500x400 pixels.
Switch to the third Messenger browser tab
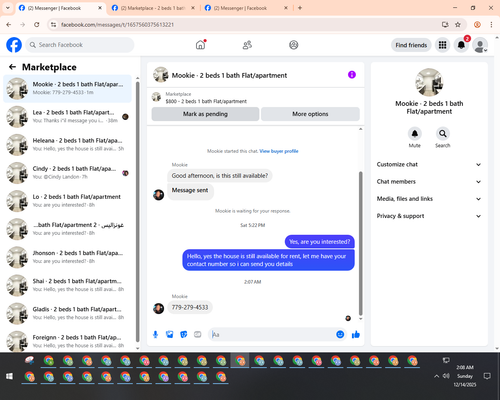(x=246, y=8)
